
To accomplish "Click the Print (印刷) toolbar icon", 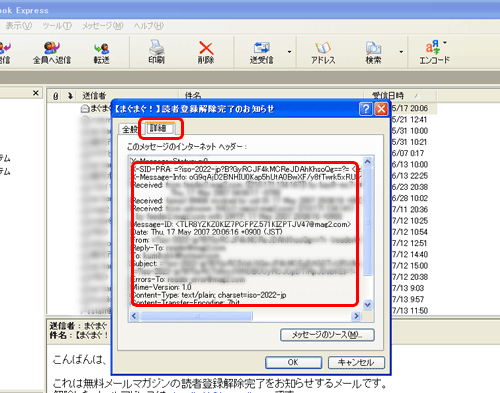I will tap(156, 52).
